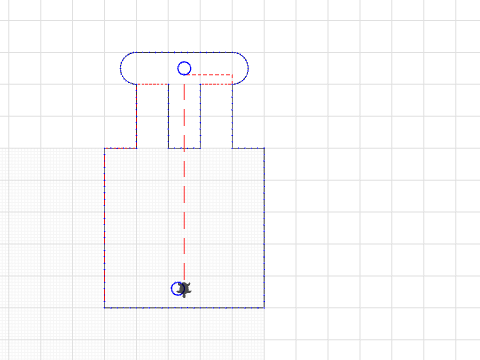Click the left rounded end of the capsule shape
Viewport: 480px width, 360px height.
[127, 68]
